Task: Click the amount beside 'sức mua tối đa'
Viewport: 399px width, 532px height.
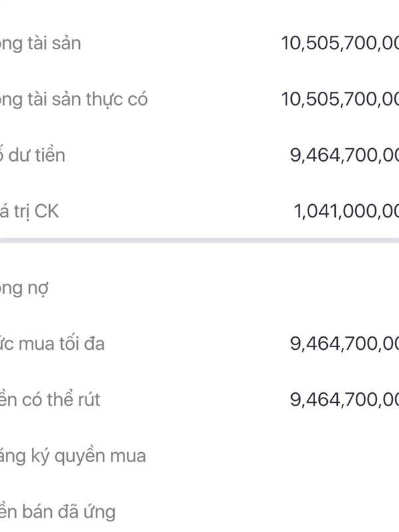Action: coord(344,344)
